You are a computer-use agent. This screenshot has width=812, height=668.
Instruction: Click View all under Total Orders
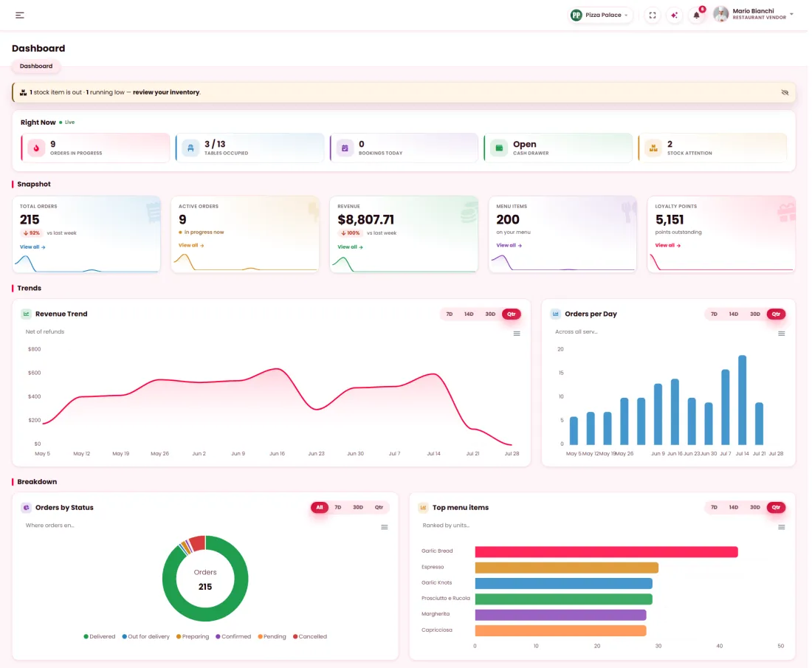32,249
